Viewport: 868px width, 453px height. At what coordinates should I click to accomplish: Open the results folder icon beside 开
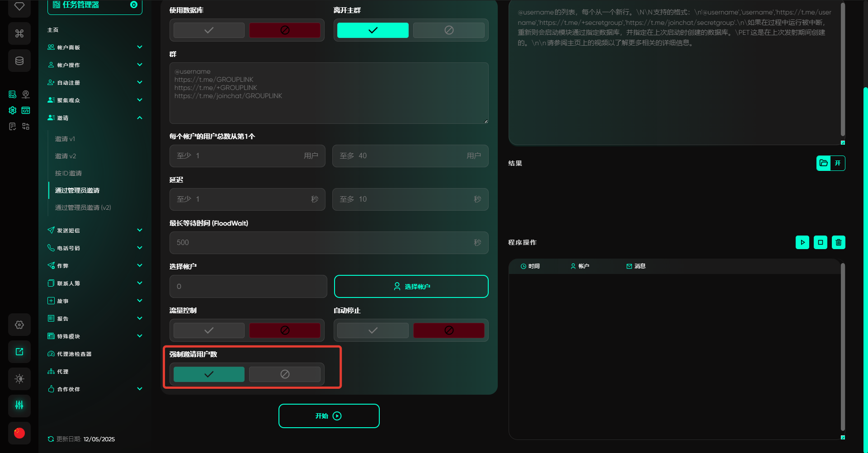tap(824, 163)
